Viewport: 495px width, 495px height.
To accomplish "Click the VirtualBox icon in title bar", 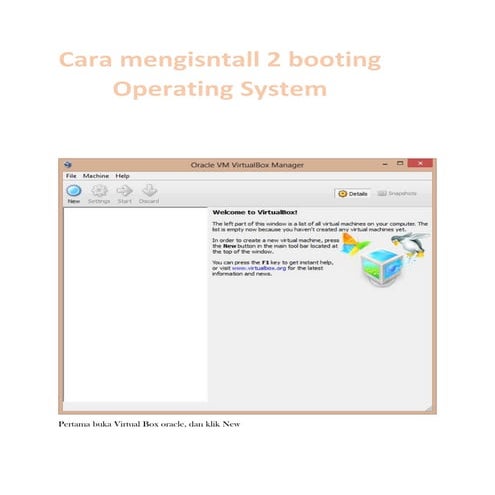I will click(x=68, y=165).
